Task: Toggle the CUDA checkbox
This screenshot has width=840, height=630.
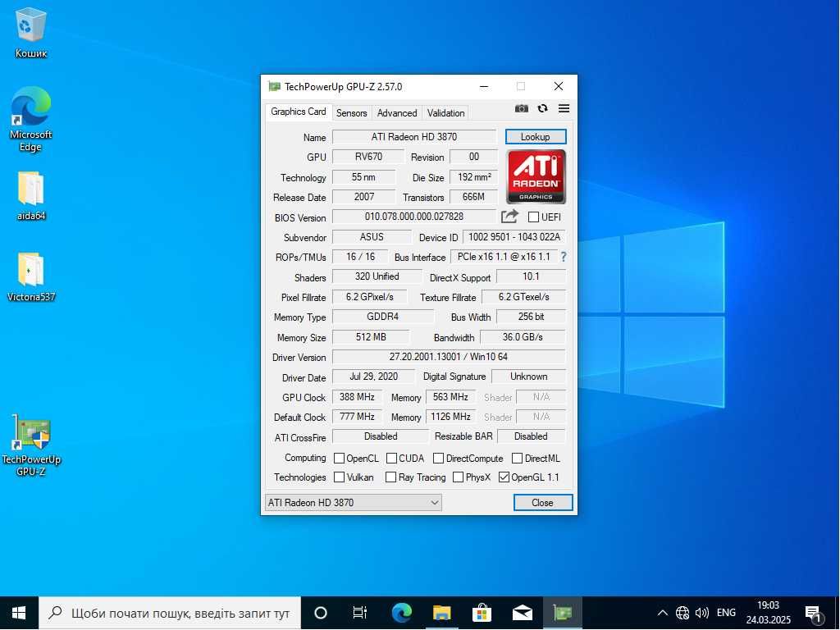Action: click(391, 459)
